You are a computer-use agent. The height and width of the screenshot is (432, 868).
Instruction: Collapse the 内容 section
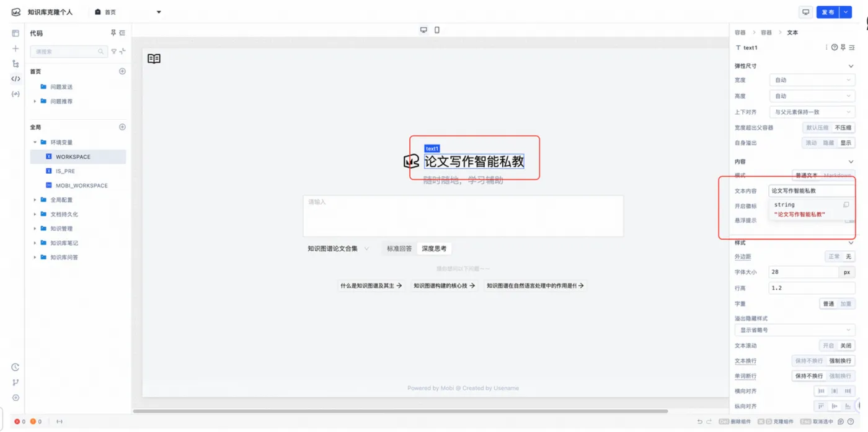pos(851,161)
